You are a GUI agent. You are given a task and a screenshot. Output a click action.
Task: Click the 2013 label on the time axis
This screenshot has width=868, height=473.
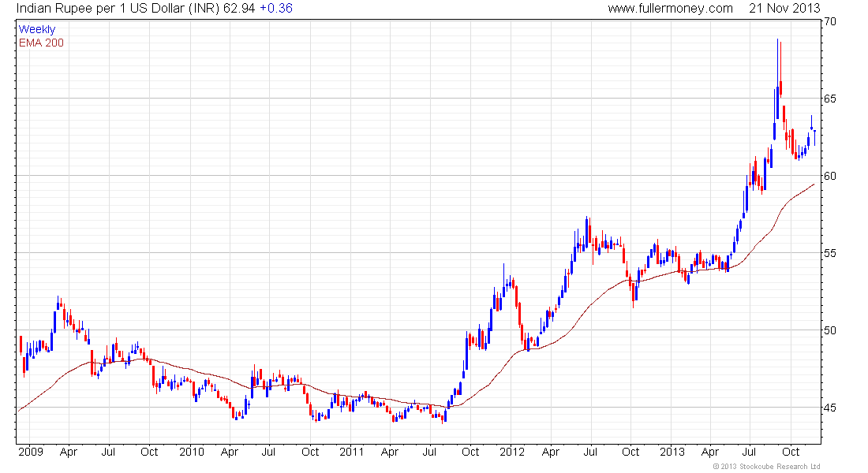[672, 452]
